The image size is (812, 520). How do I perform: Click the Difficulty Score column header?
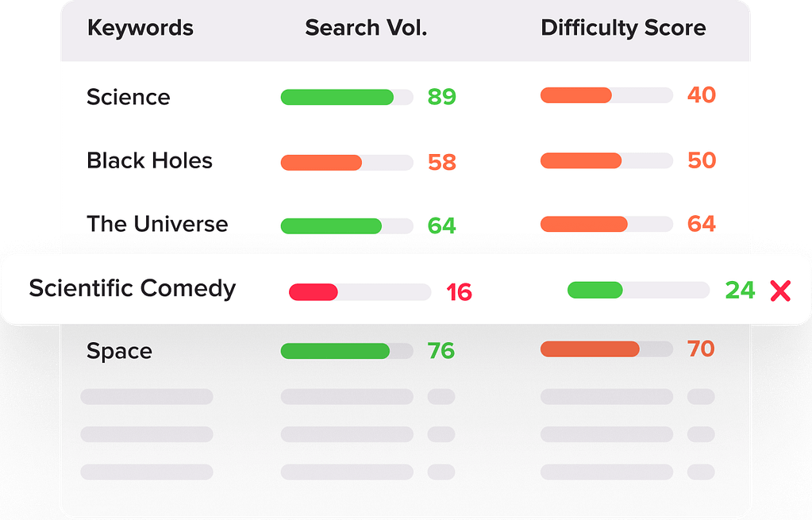[x=623, y=29]
